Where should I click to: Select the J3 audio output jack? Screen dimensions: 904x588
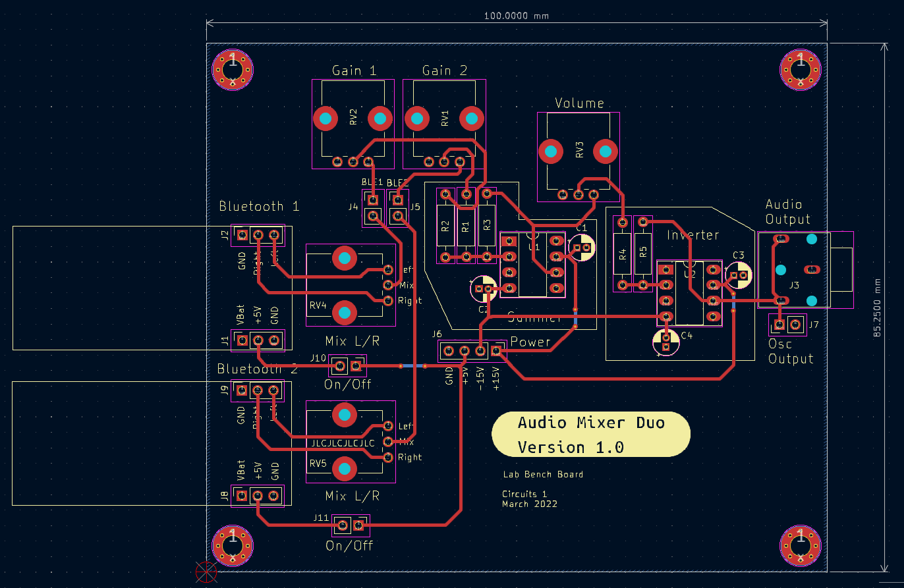coord(805,270)
